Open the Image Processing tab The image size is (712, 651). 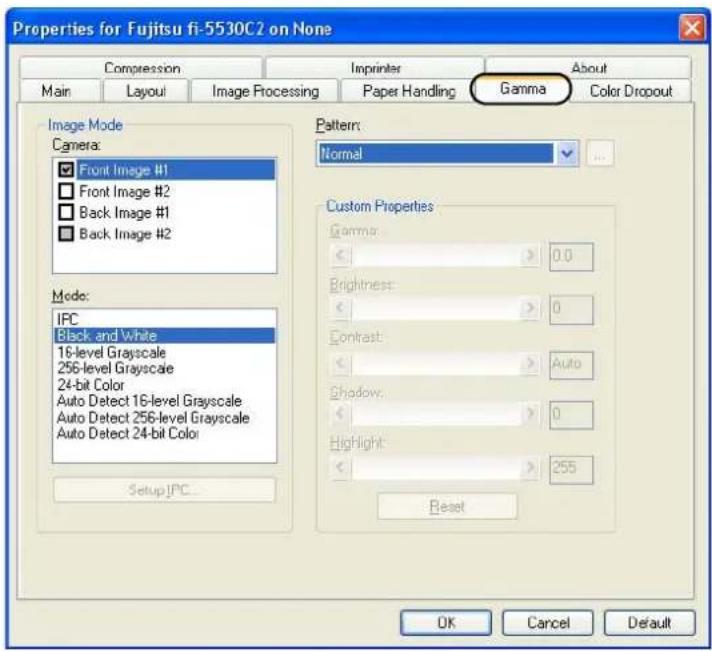tap(265, 91)
